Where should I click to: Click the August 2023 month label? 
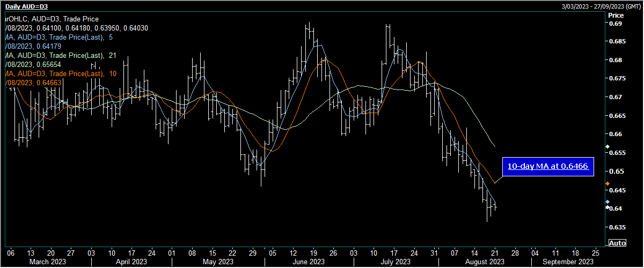tap(484, 262)
